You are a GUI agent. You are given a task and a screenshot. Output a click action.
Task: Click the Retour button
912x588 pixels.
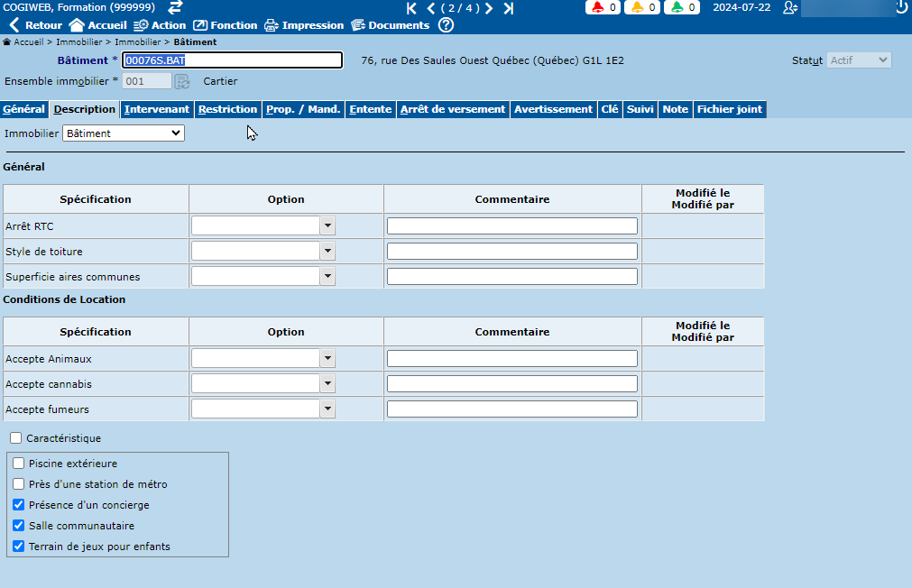coord(36,25)
